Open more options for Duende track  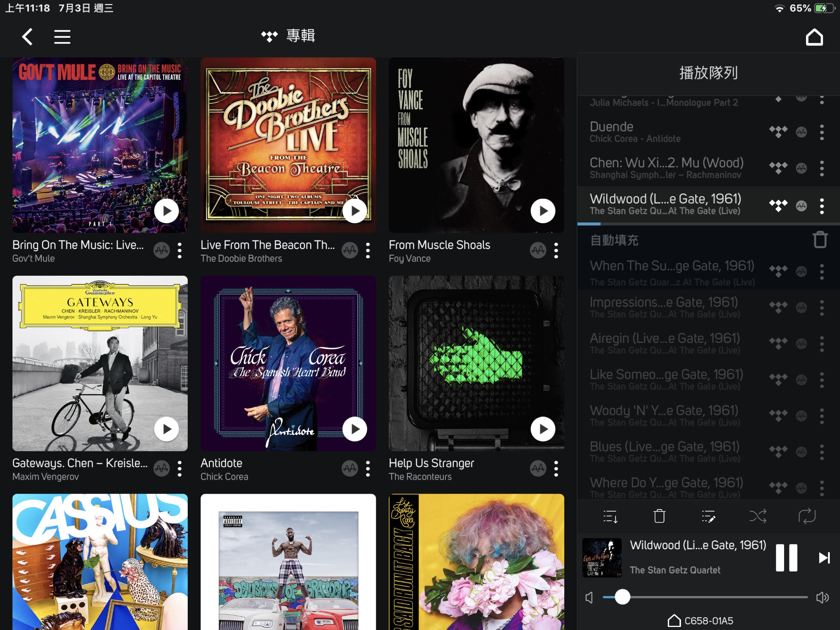click(822, 132)
